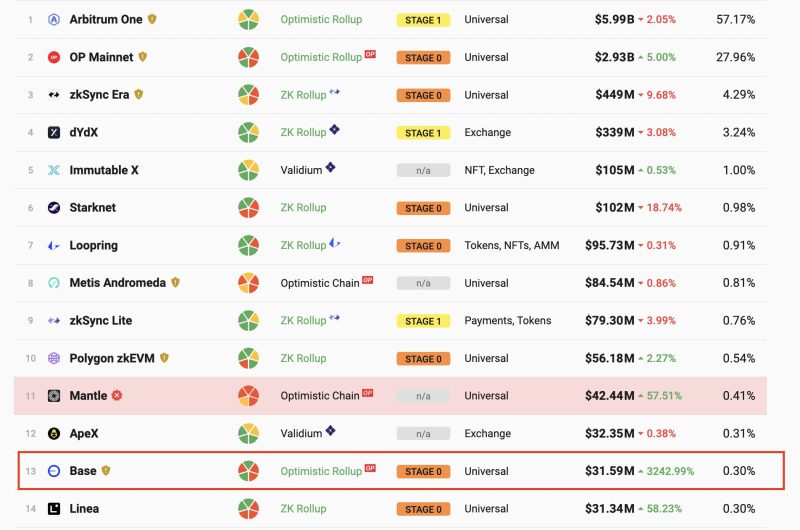The height and width of the screenshot is (530, 800).
Task: Click the Linea logo icon
Action: tap(54, 509)
